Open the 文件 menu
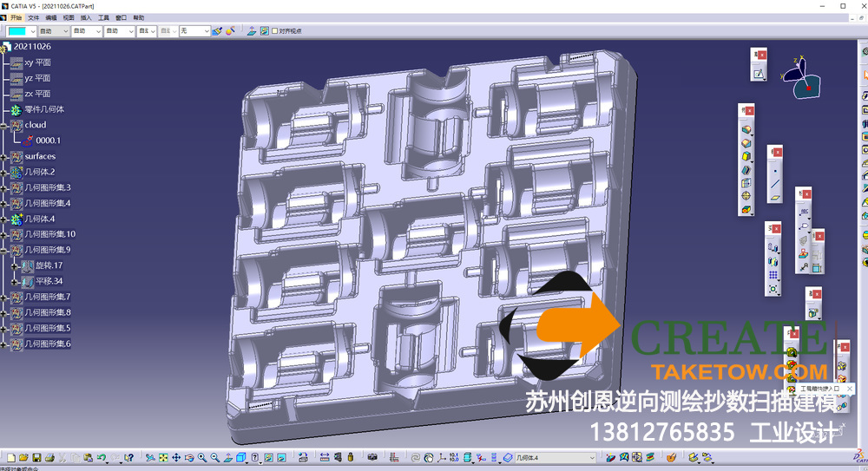 (33, 17)
